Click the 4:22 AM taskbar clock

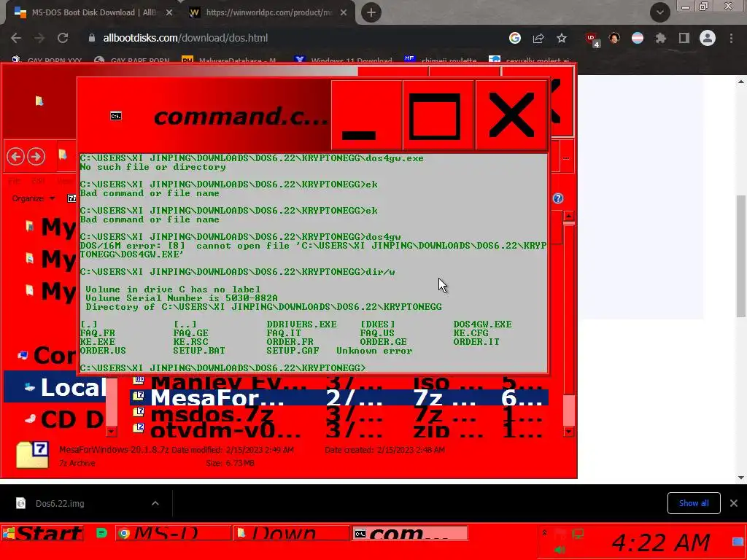pos(660,542)
